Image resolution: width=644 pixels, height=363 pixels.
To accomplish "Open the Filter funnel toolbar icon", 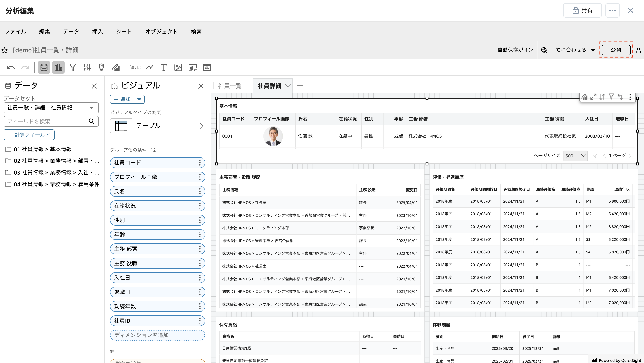I will coord(73,68).
